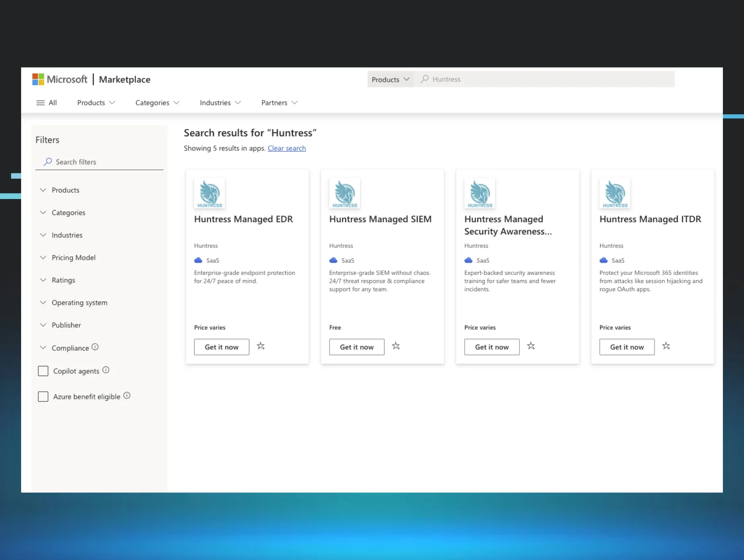
Task: Open info tooltip beside Copilot agents
Action: tap(106, 370)
